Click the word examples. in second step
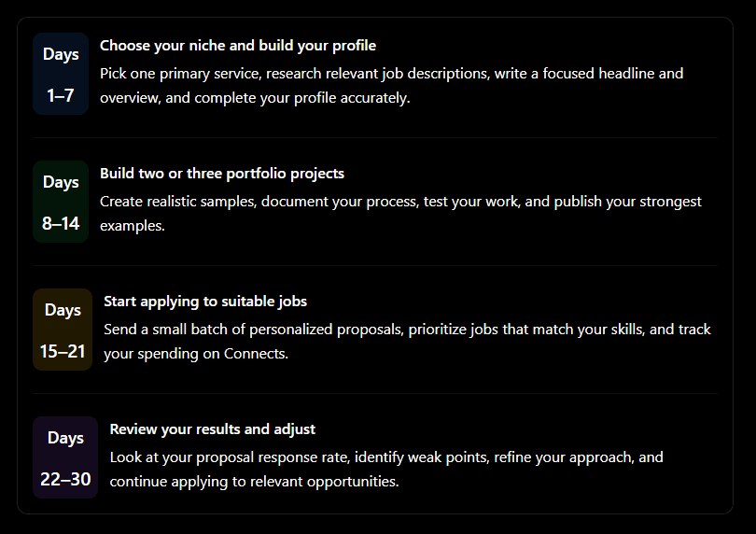Screen dimensions: 756x534 pos(133,226)
